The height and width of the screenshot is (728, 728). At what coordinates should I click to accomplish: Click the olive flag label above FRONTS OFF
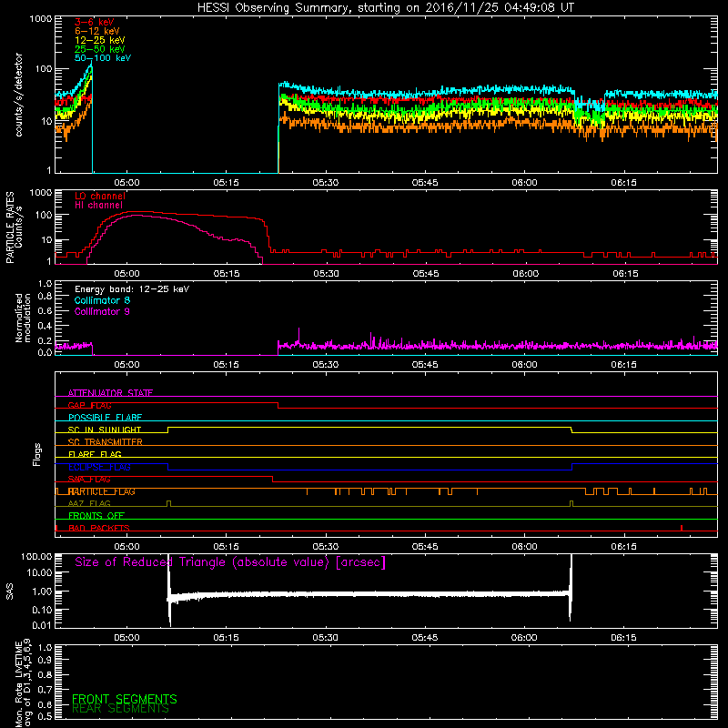pyautogui.click(x=89, y=503)
